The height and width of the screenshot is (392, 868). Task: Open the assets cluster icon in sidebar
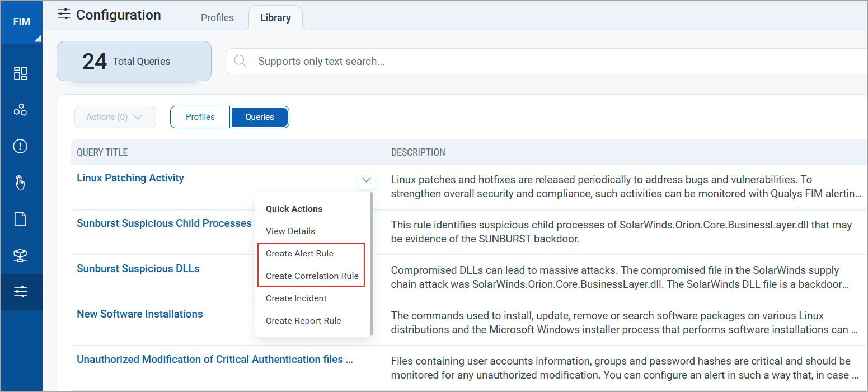pos(21,110)
